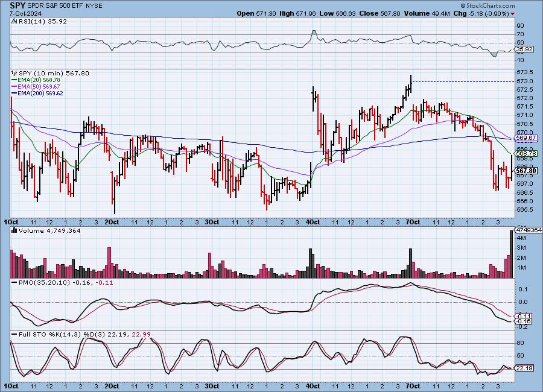This screenshot has height=392, width=543.
Task: Click the EMA(50) 569.67 legend text
Action: (39, 87)
